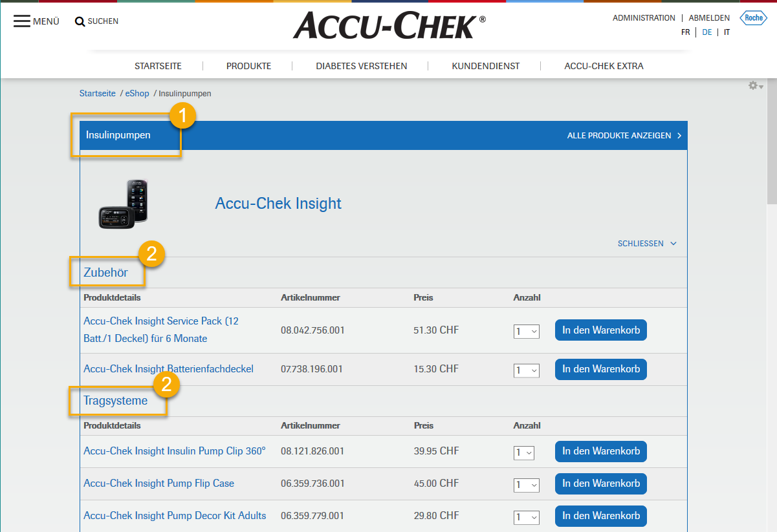777x532 pixels.
Task: Click the Accu-Chek Insight pump image
Action: point(123,204)
